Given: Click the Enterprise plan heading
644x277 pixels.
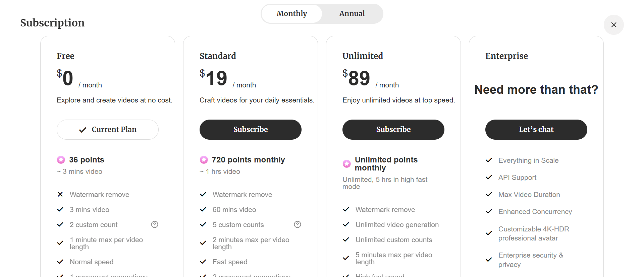Looking at the screenshot, I should click(506, 56).
